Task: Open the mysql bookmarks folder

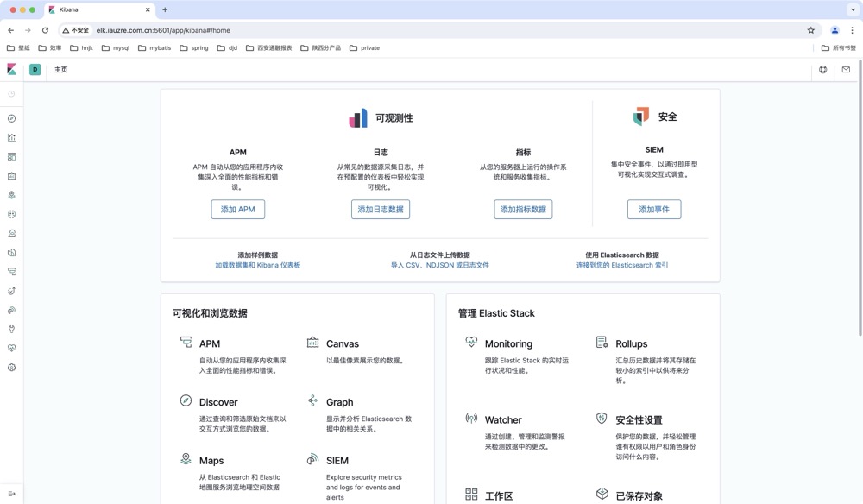Action: point(116,48)
